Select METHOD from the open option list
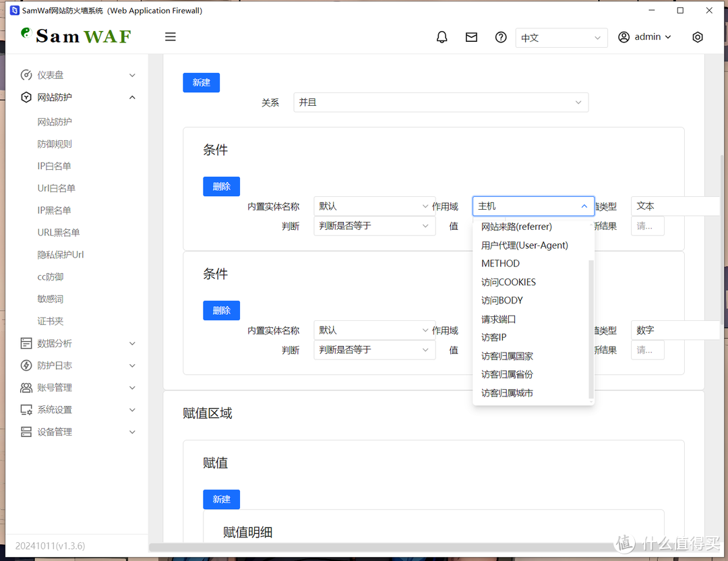Viewport: 728px width, 561px height. pos(500,263)
